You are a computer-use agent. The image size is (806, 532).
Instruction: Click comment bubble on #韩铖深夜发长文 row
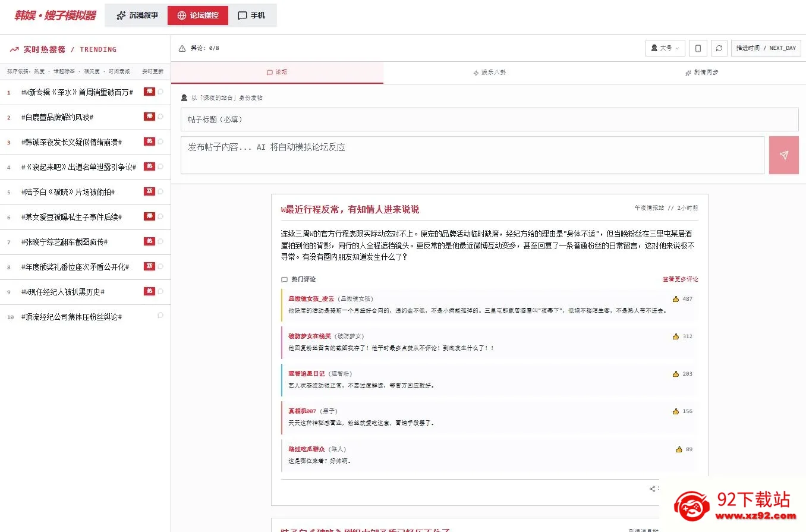click(160, 141)
